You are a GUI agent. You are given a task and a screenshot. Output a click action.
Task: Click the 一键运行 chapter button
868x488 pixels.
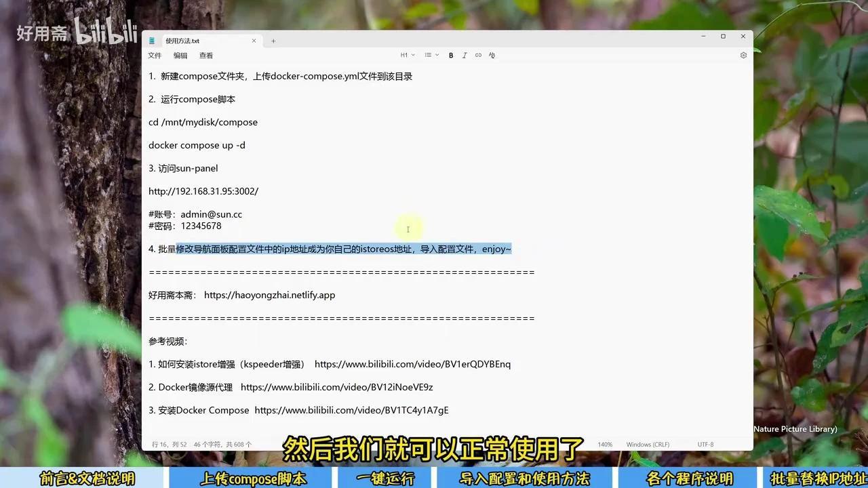(384, 479)
